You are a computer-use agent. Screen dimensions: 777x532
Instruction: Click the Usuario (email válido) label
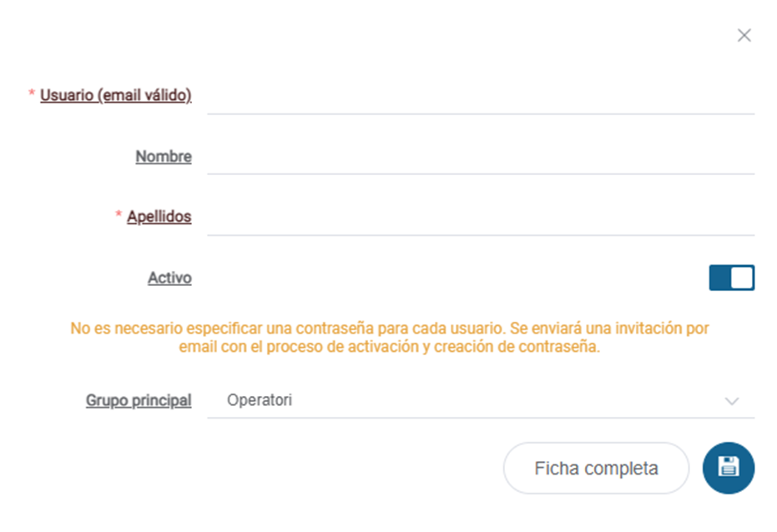coord(115,95)
